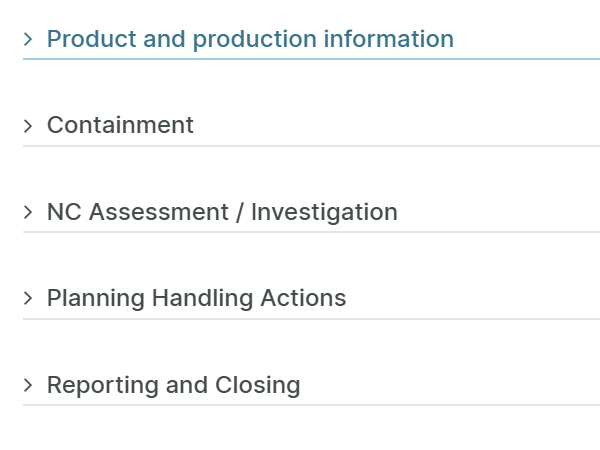Select the highlighted Product and production information heading
Screen dimensions: 600x450
[x=250, y=39]
